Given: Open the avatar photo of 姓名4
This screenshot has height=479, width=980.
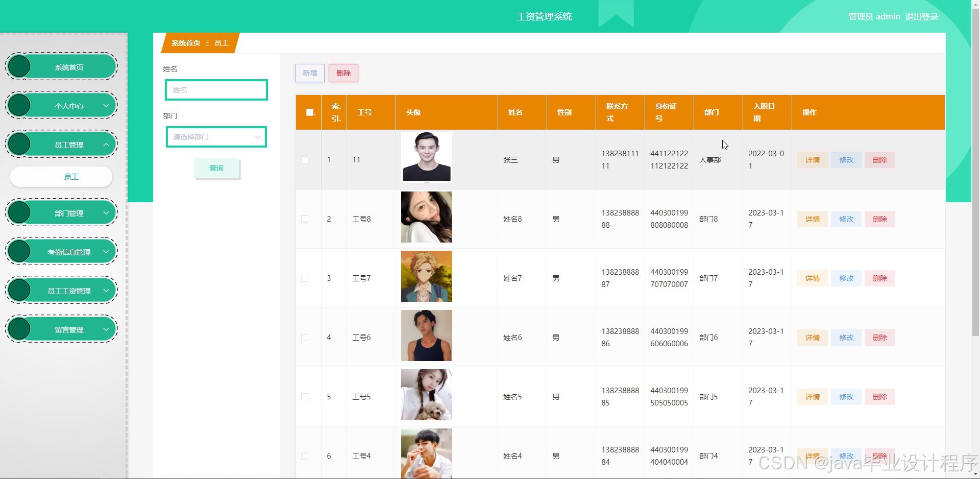Looking at the screenshot, I should tap(427, 453).
